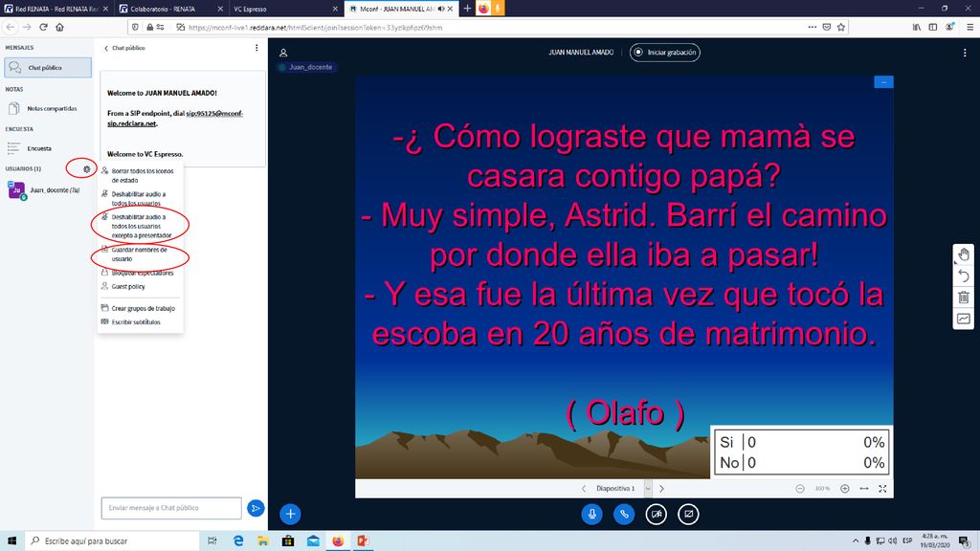980x551 pixels.
Task: Advance to the next slide
Action: pos(661,489)
